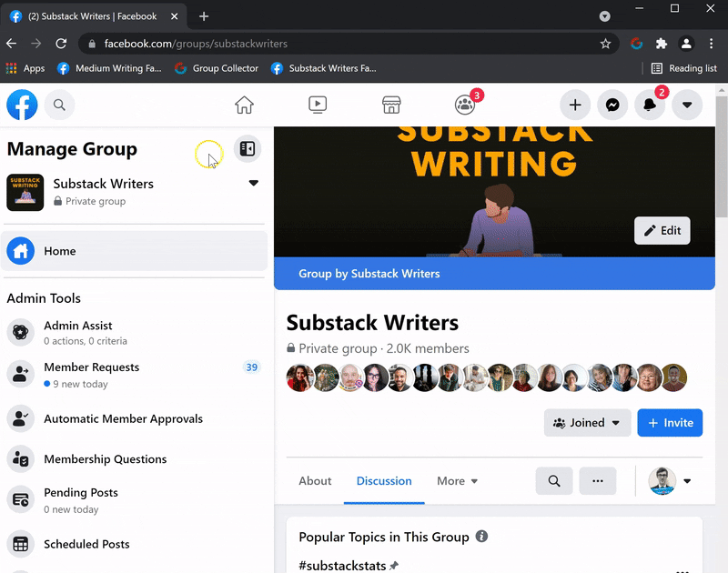Viewport: 728px width, 573px height.
Task: Open Membership Questions
Action: coord(134,459)
